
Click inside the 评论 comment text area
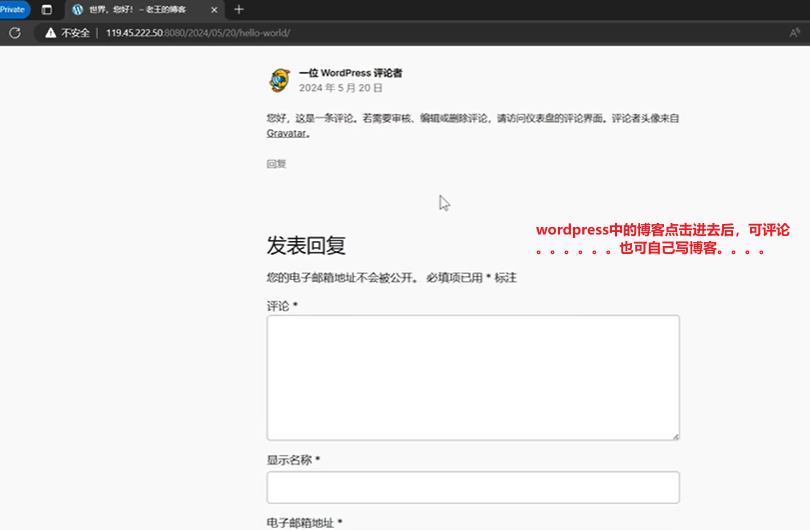click(x=473, y=378)
